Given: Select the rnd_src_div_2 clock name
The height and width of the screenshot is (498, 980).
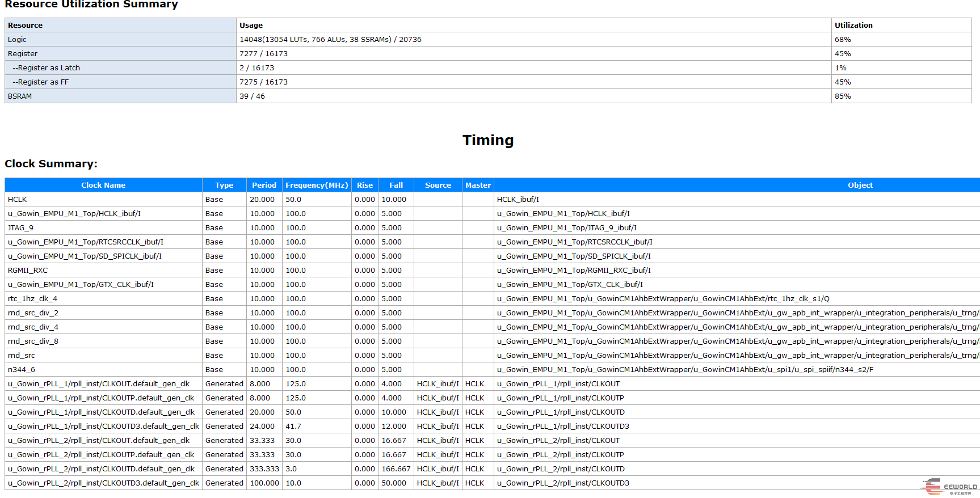Looking at the screenshot, I should pyautogui.click(x=103, y=313).
